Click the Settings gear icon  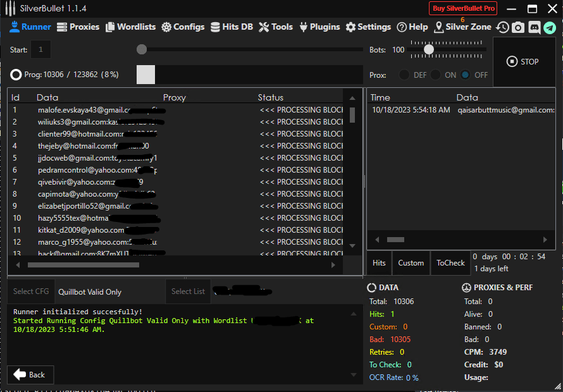[x=350, y=27]
